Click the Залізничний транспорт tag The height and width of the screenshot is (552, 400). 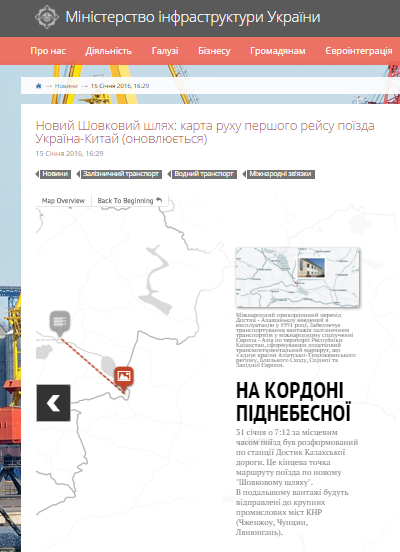coord(119,174)
